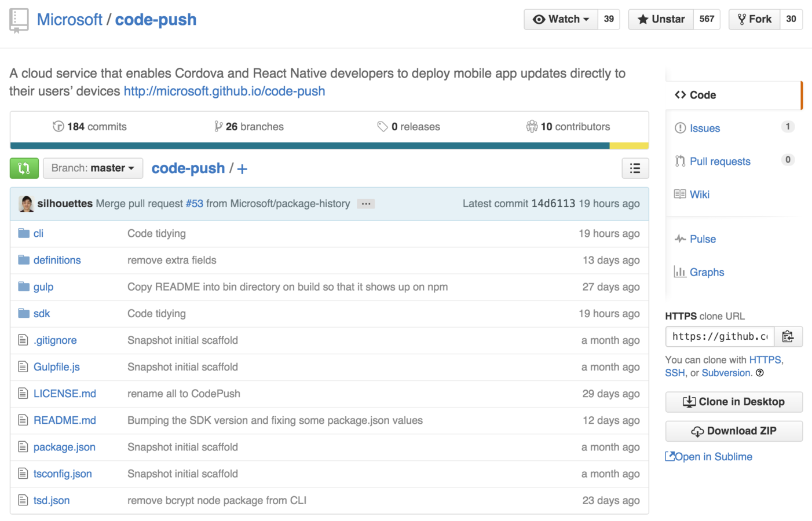812x521 pixels.
Task: Open the gulp folder icon
Action: (24, 287)
